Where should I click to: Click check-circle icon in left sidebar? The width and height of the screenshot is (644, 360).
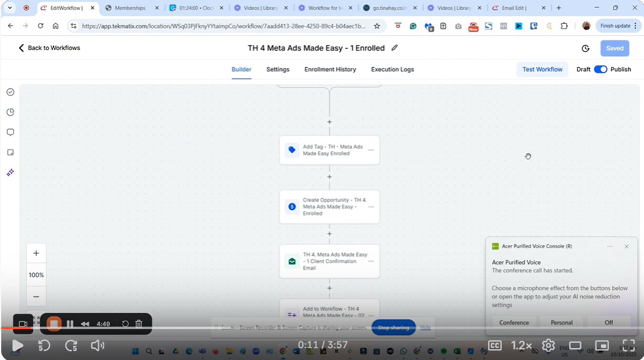pos(11,92)
